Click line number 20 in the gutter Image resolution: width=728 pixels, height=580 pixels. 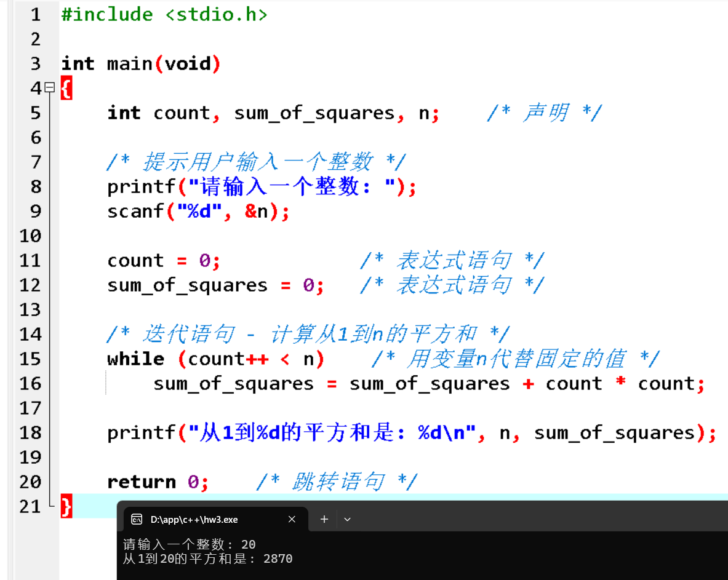point(30,482)
